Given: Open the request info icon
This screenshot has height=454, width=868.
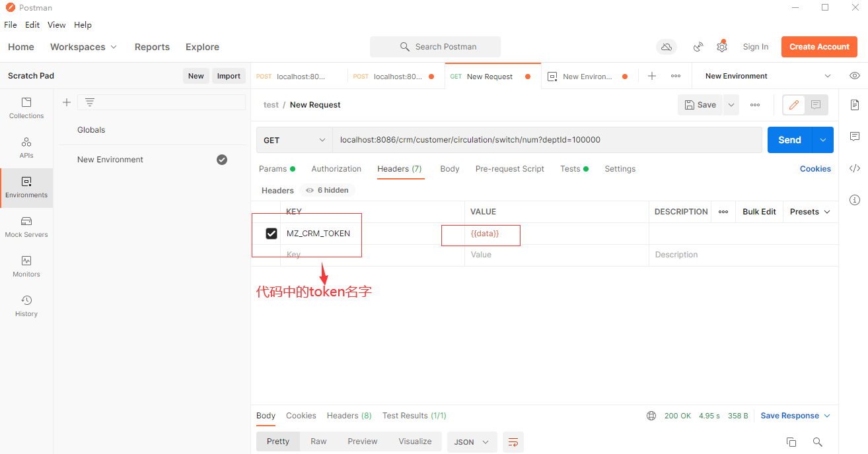Looking at the screenshot, I should point(855,200).
